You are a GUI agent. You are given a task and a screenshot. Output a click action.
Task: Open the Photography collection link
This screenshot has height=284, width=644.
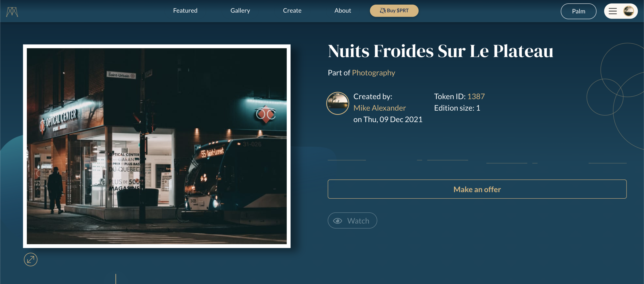click(x=374, y=73)
